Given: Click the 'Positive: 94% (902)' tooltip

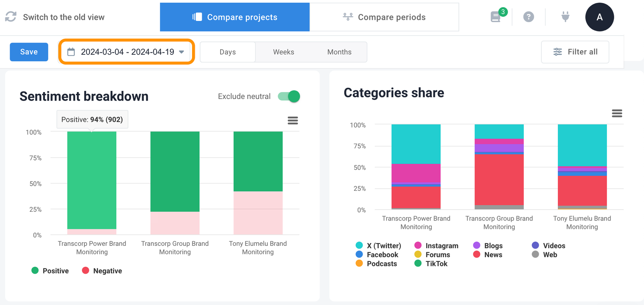Looking at the screenshot, I should (x=92, y=120).
